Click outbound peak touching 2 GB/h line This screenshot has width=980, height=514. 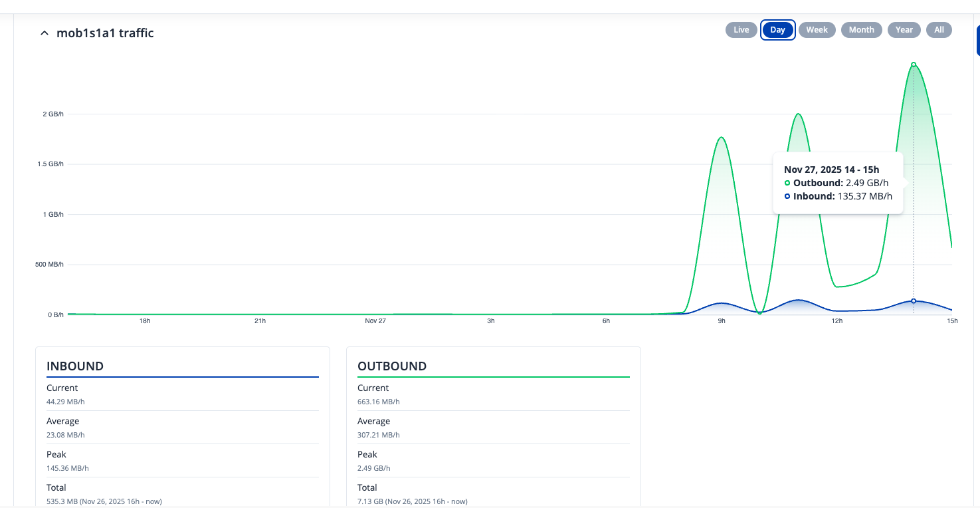(798, 114)
